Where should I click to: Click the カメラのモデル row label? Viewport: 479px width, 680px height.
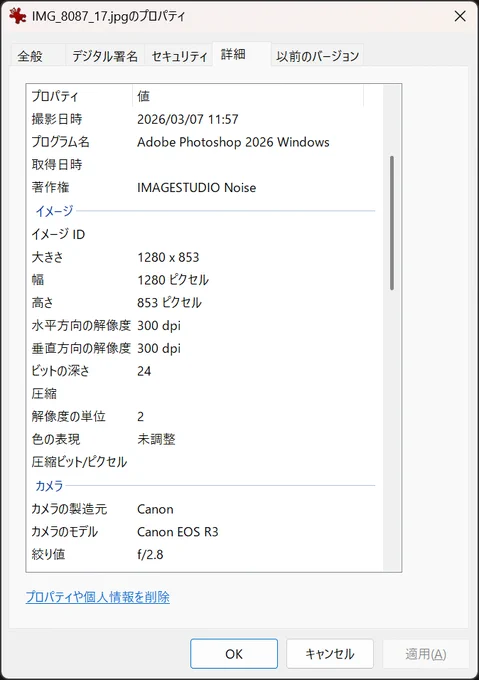[x=65, y=532]
